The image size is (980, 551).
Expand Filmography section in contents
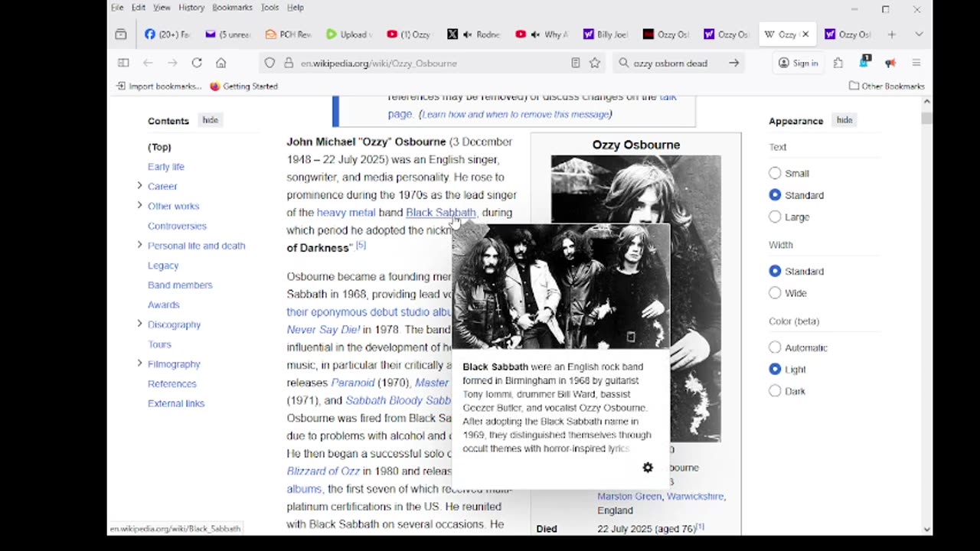(139, 363)
